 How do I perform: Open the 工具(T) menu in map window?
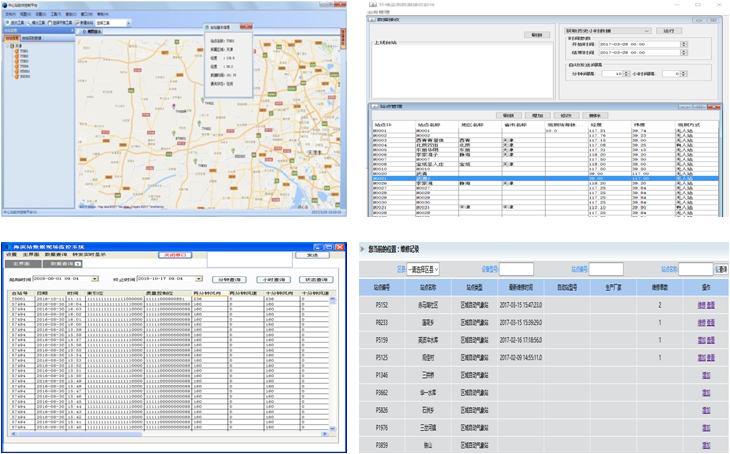(55, 14)
